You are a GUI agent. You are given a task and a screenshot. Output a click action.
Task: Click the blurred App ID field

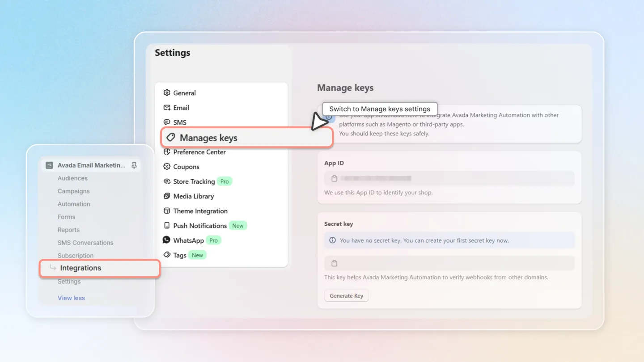[449, 179]
